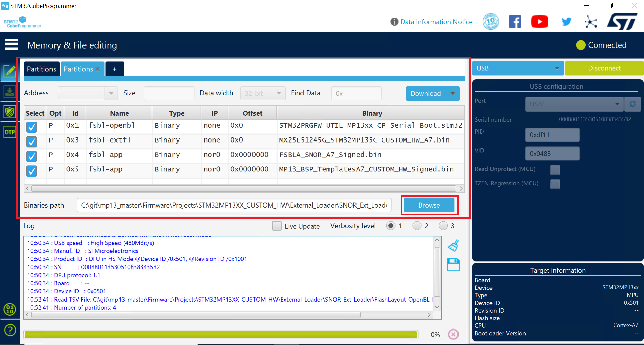Image resolution: width=644 pixels, height=345 pixels.
Task: Click the 10-year anniversary badge
Action: [491, 22]
